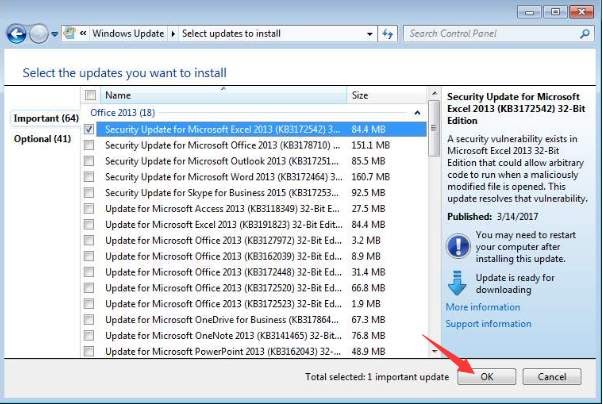Click the scrollbar down arrow of update list
This screenshot has height=404, width=603.
coord(434,351)
